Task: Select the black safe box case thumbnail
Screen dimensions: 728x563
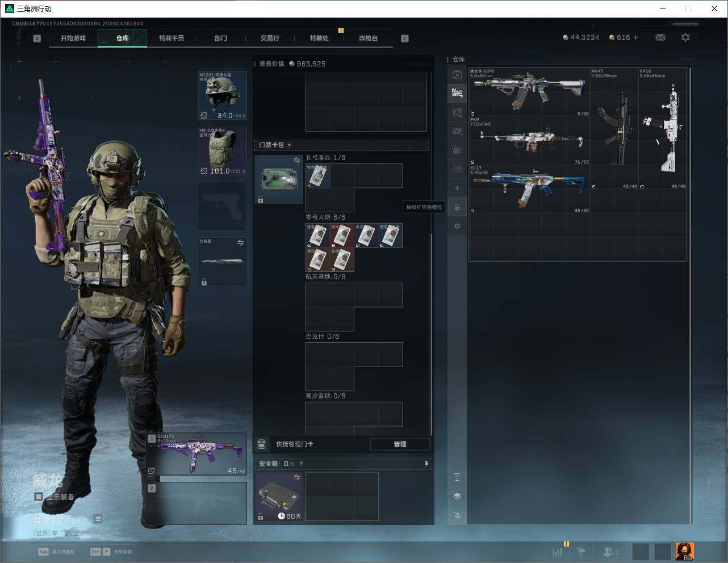Action: tap(279, 497)
